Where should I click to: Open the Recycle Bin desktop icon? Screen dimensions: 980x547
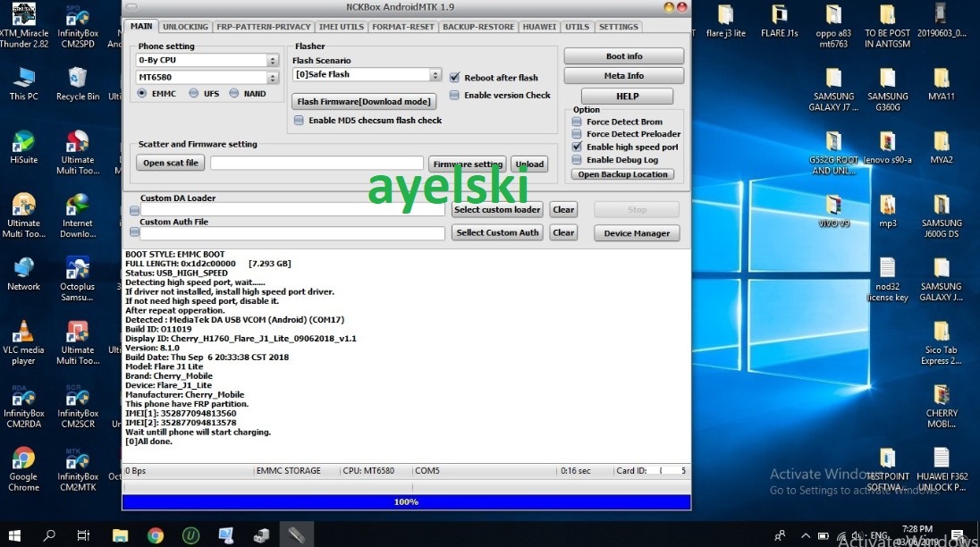(x=78, y=83)
